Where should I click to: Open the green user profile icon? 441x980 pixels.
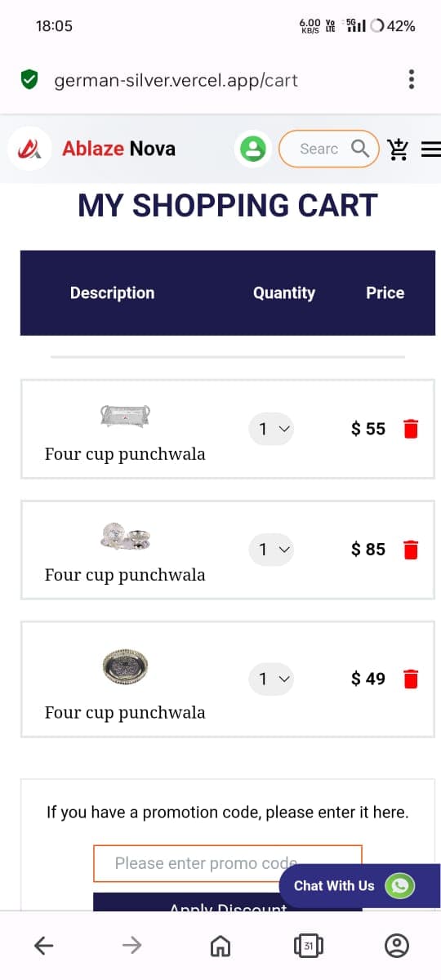coord(253,149)
